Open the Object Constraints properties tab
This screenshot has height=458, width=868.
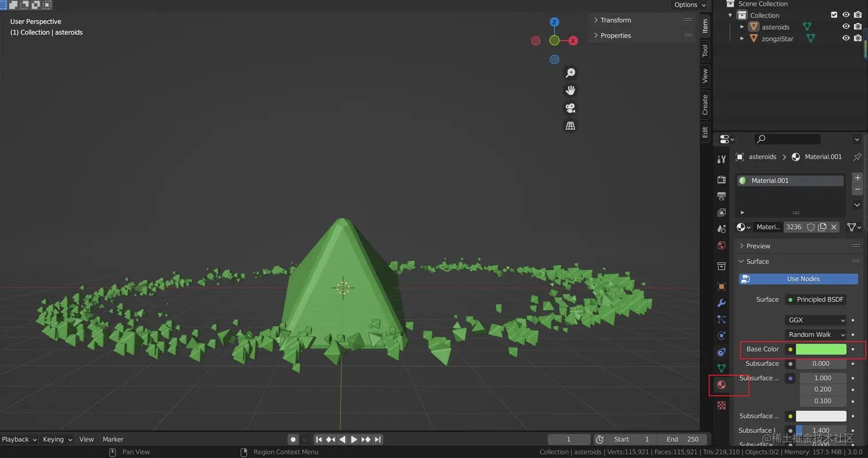[722, 352]
